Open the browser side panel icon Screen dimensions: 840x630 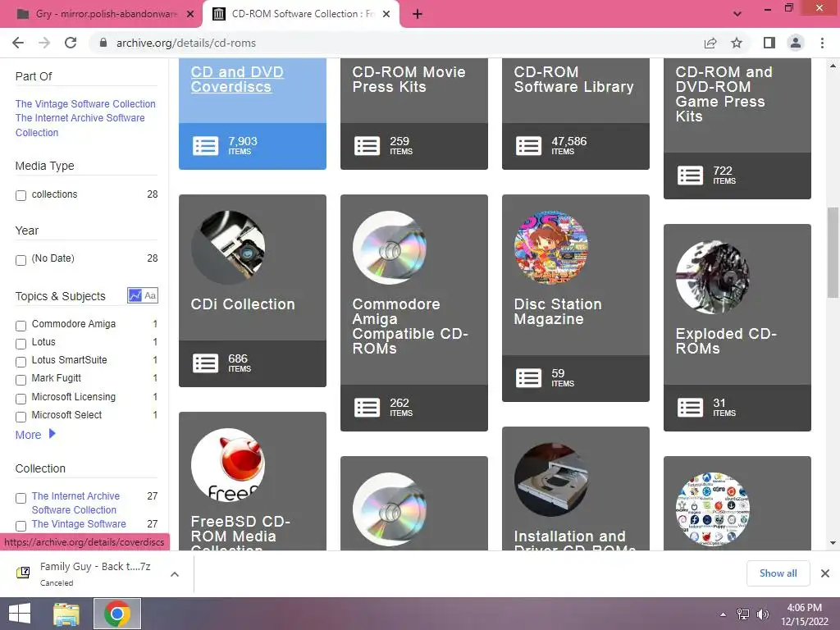tap(769, 43)
